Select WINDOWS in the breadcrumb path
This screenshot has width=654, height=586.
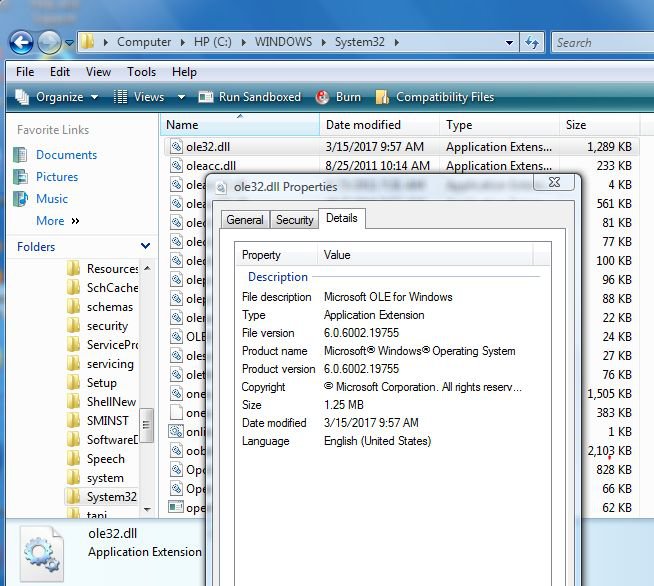click(x=283, y=42)
